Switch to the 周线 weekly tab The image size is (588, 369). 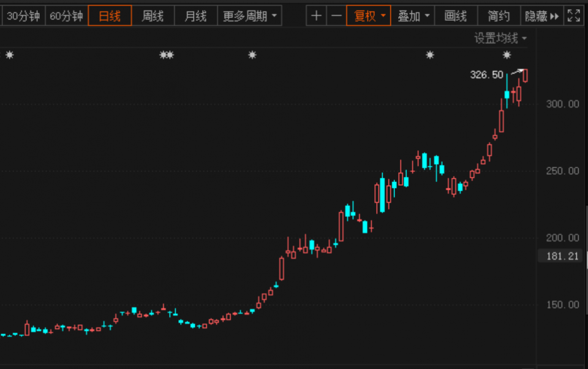tap(153, 16)
